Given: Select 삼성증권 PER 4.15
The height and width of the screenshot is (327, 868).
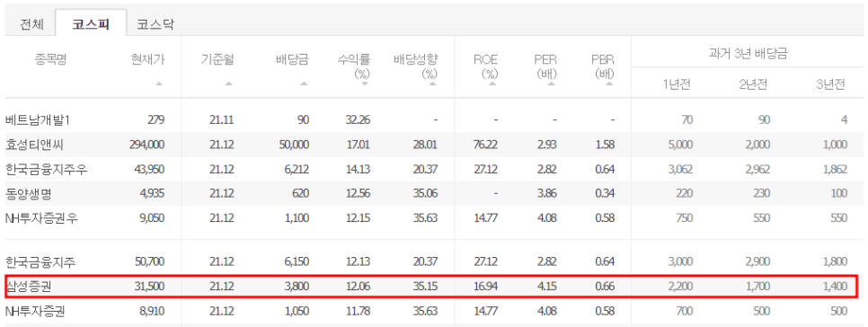Looking at the screenshot, I should click(546, 287).
